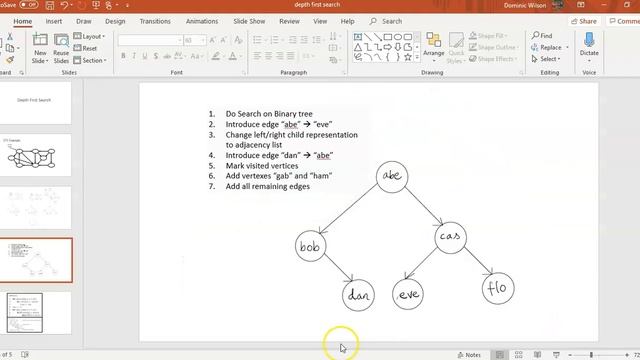
Task: Open the Help tab
Action: tap(347, 21)
